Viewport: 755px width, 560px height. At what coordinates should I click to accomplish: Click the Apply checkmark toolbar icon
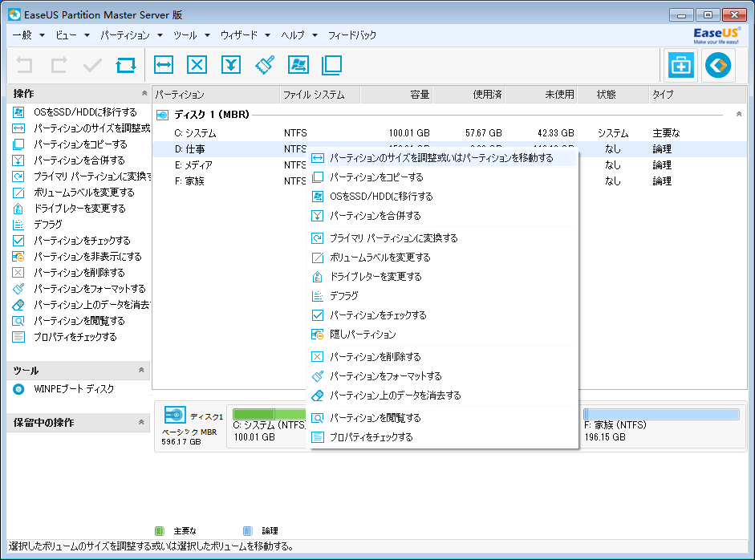click(92, 65)
